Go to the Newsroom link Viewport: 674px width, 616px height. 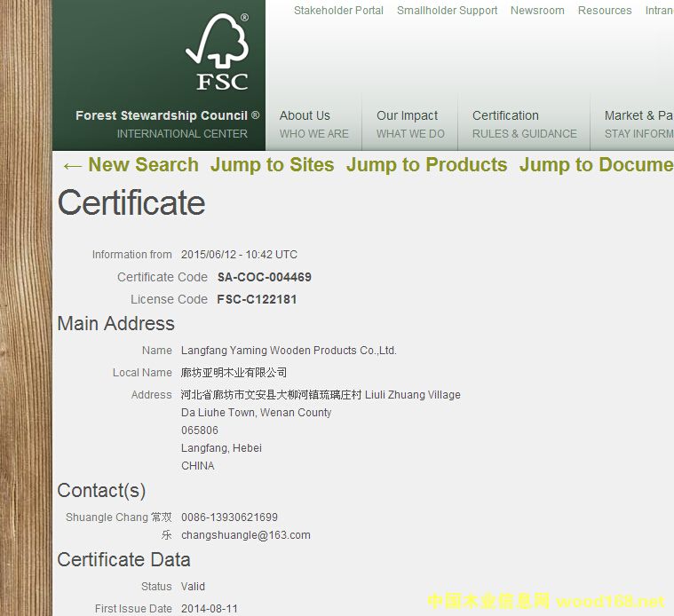[536, 11]
